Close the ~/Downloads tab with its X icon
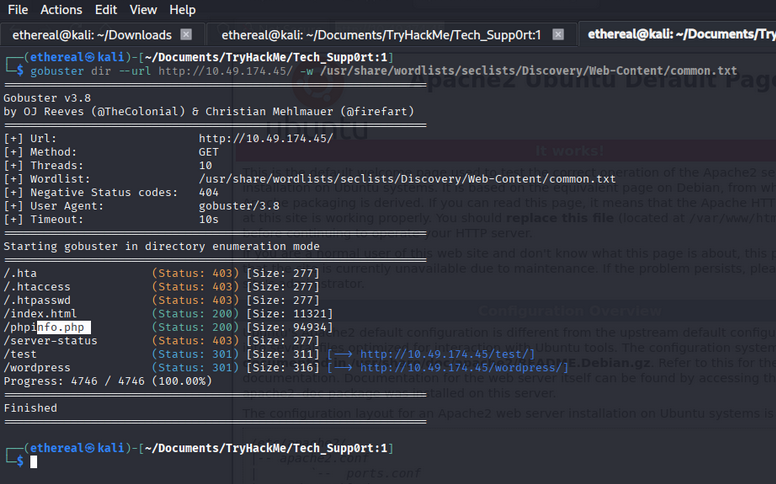The height and width of the screenshot is (484, 776). (190, 35)
